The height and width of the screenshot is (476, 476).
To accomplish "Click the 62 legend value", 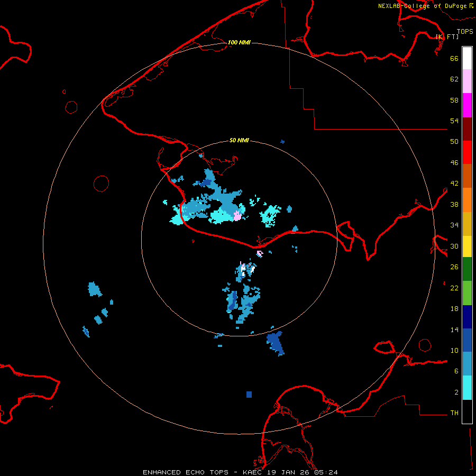I will (454, 79).
